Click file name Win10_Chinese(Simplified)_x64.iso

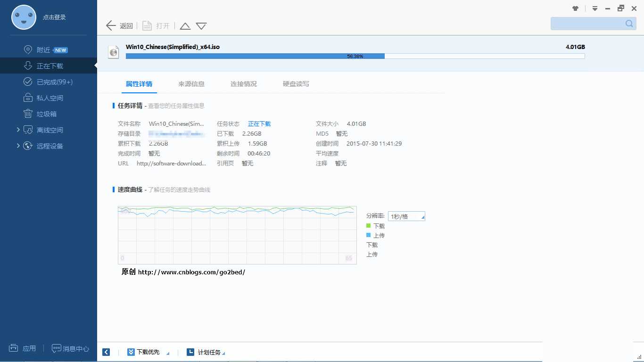click(x=173, y=47)
